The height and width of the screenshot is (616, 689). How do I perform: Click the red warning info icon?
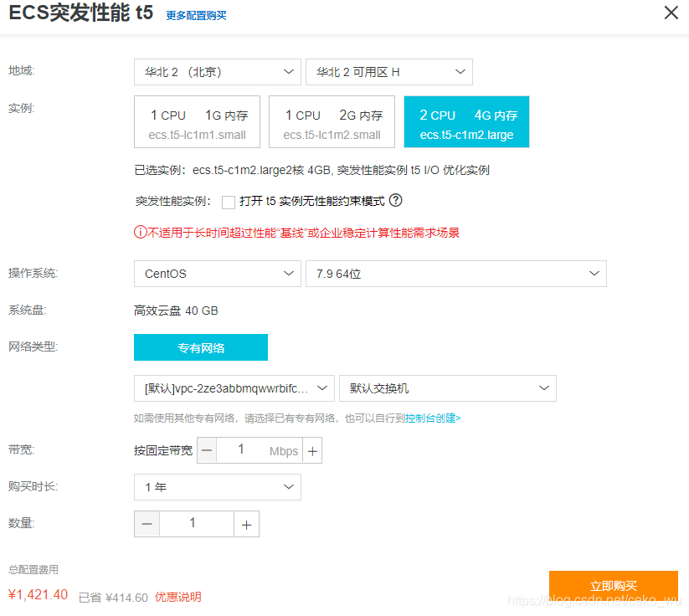140,232
